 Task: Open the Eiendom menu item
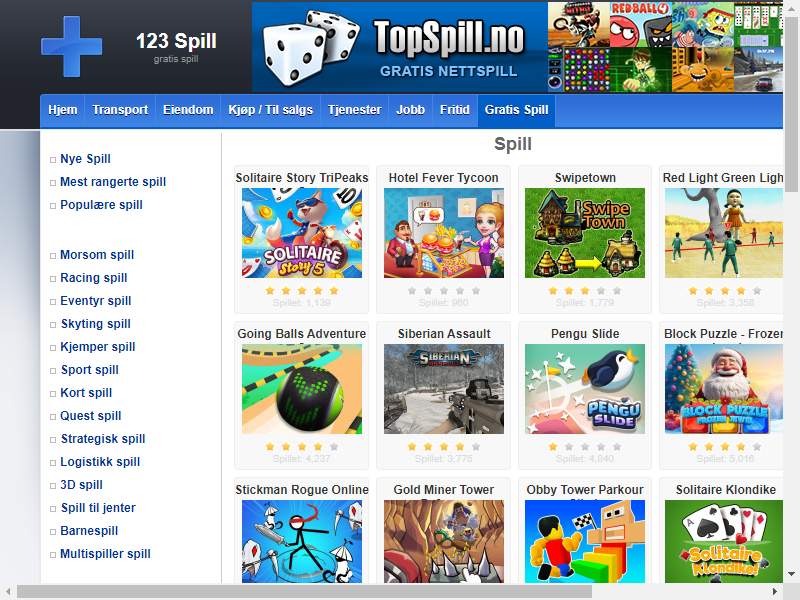[x=188, y=110]
